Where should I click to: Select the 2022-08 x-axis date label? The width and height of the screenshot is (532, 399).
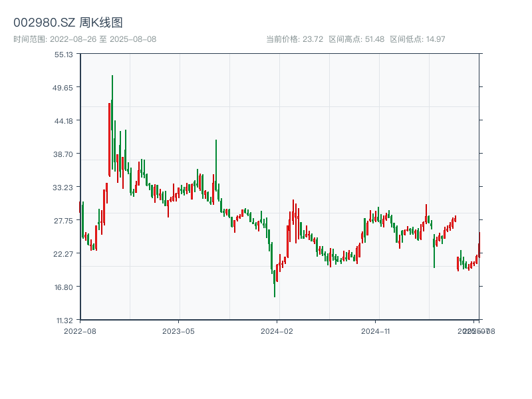pyautogui.click(x=80, y=331)
